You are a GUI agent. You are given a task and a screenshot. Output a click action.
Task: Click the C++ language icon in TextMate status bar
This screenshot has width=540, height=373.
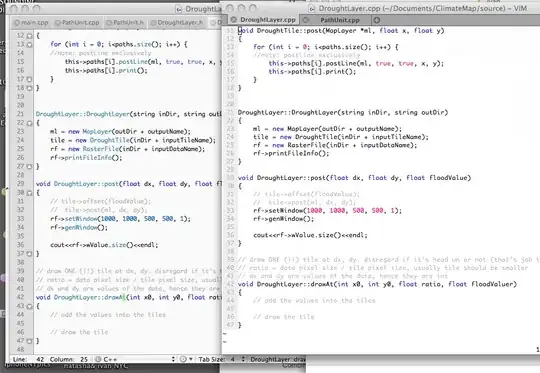tap(98, 359)
